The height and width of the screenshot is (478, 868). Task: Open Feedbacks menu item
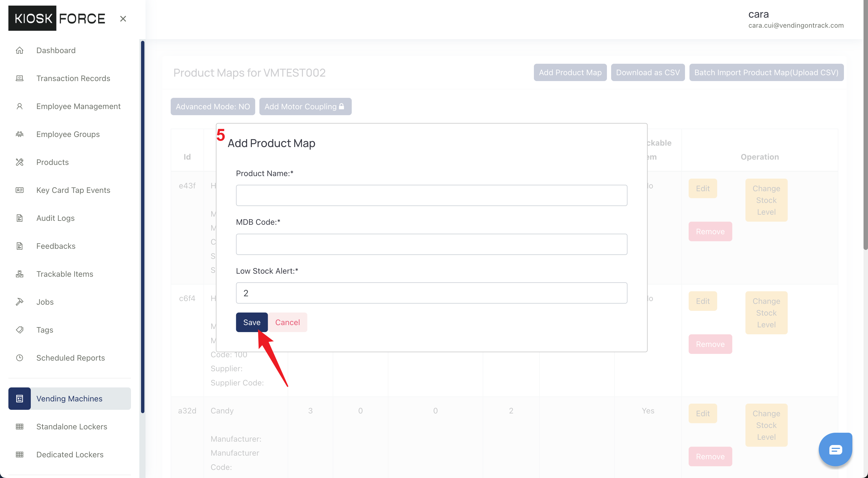click(x=69, y=246)
